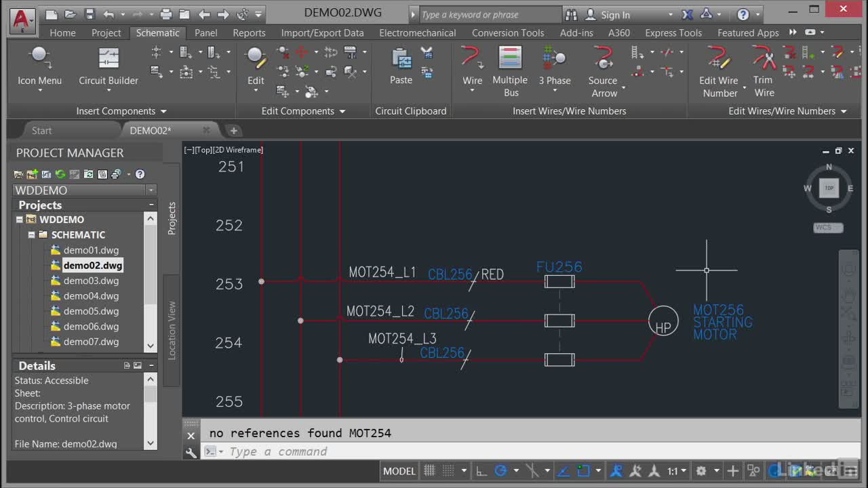
Task: Toggle the drawing grid display
Action: tap(429, 470)
